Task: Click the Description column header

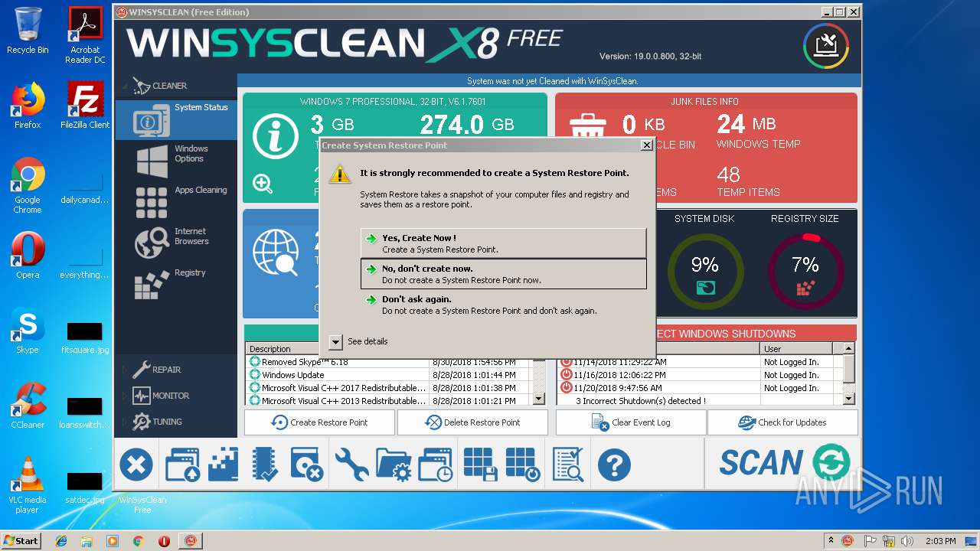Action: [338, 348]
